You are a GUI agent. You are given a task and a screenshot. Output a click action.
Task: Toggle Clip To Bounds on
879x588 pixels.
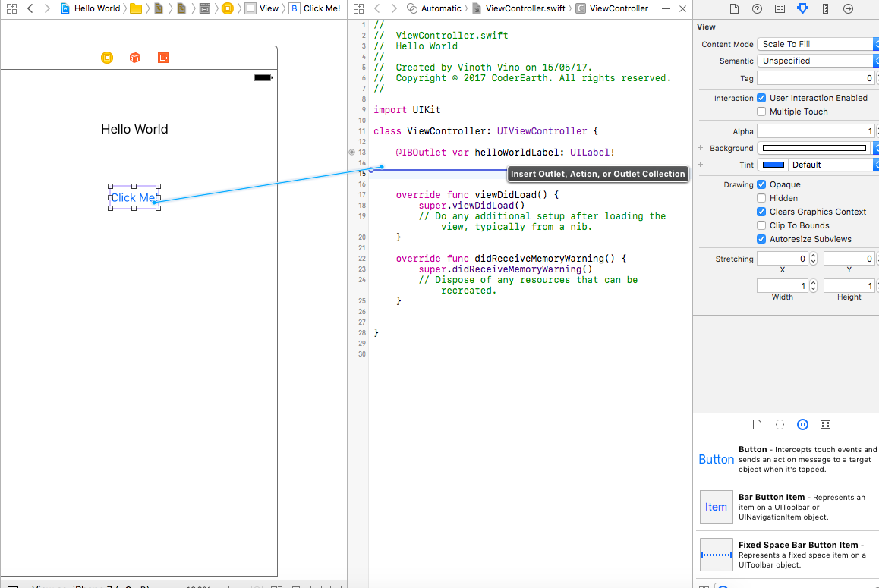pos(761,225)
